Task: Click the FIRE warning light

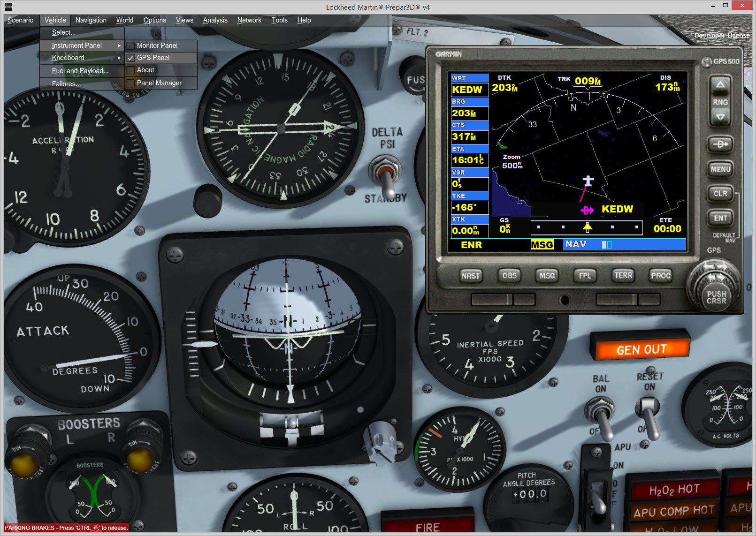Action: [427, 526]
